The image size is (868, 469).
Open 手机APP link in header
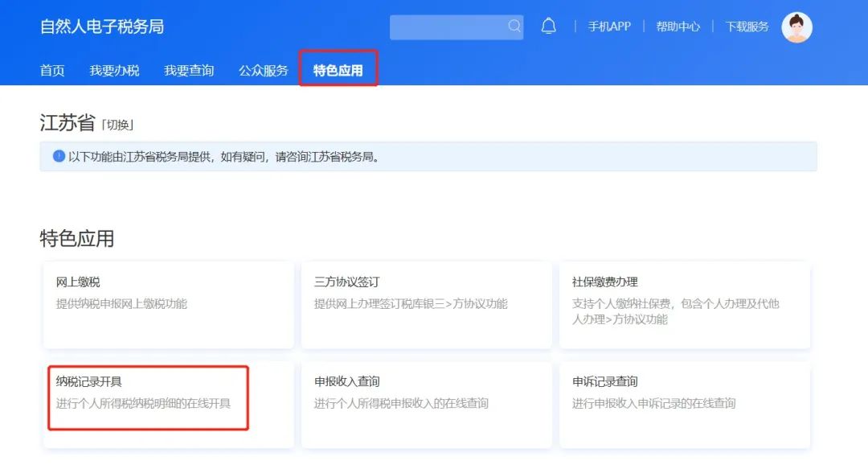609,27
